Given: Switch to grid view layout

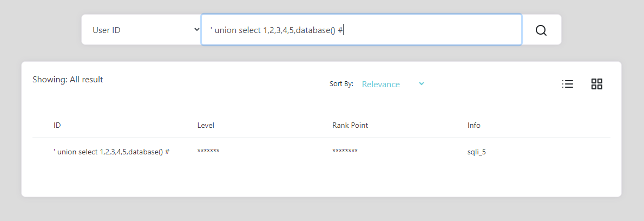Looking at the screenshot, I should point(597,84).
